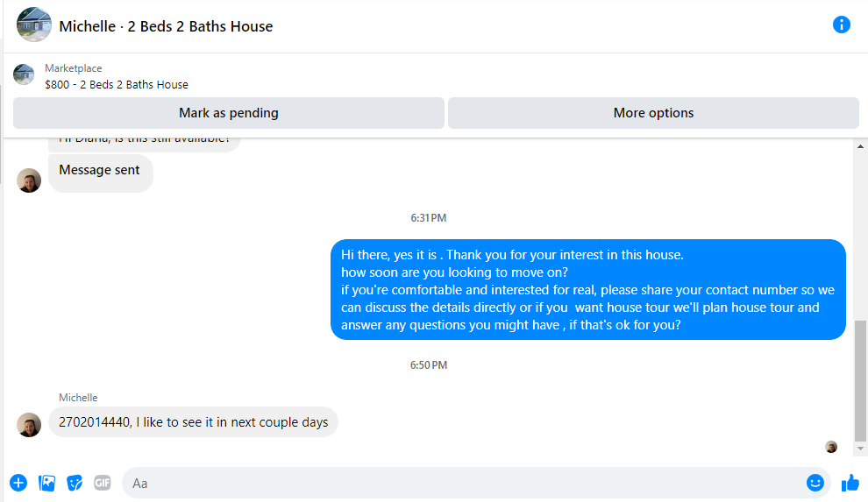Screen dimensions: 868x502
Task: Open the emoji smiley picker
Action: (815, 483)
